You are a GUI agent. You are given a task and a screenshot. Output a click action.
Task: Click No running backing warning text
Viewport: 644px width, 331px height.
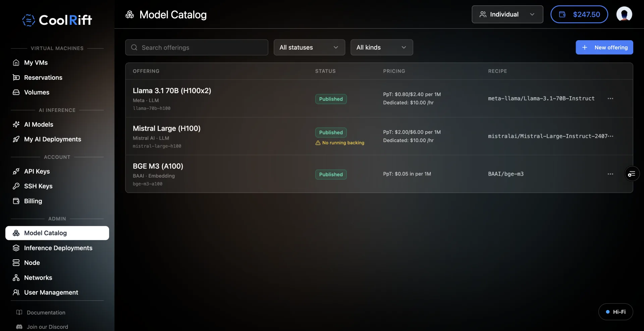343,143
